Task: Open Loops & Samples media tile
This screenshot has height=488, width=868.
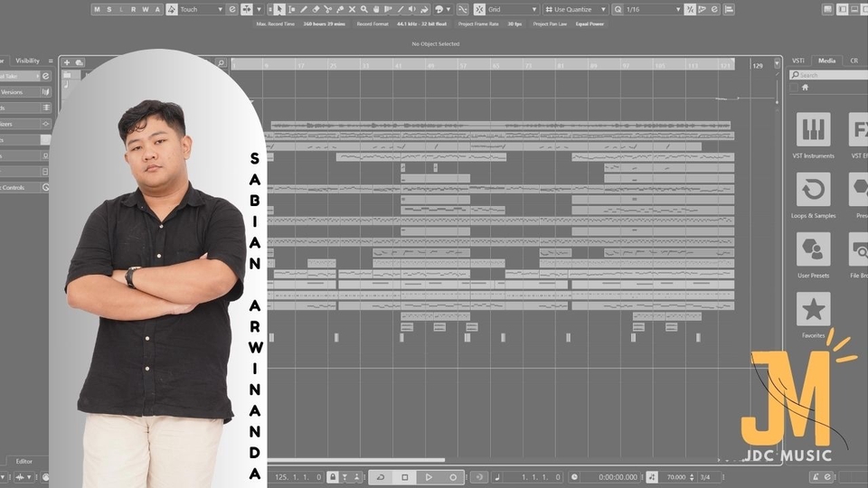Action: pos(813,189)
